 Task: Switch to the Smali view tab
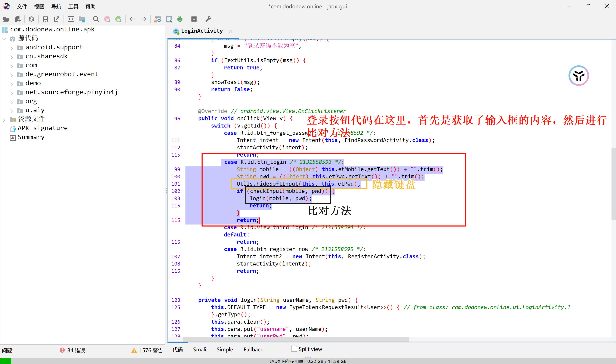(x=199, y=349)
